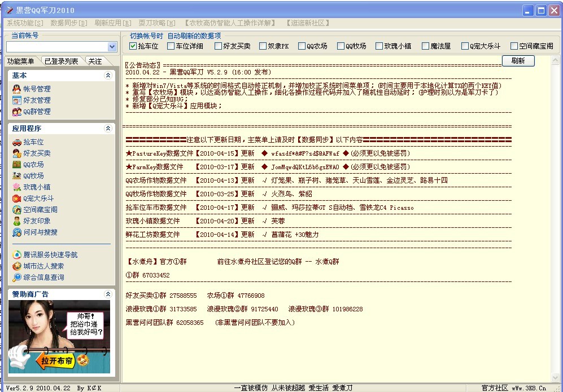Select the 【2010-03-17】 FarmKey update line

pos(268,167)
